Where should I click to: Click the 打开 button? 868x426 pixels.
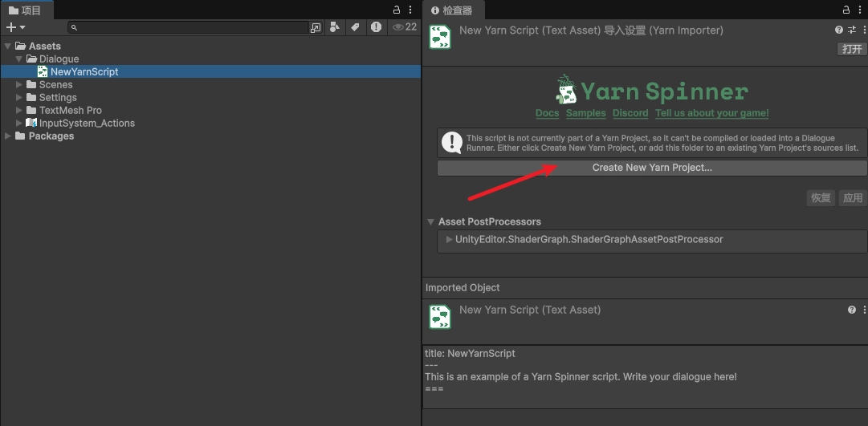coord(851,49)
